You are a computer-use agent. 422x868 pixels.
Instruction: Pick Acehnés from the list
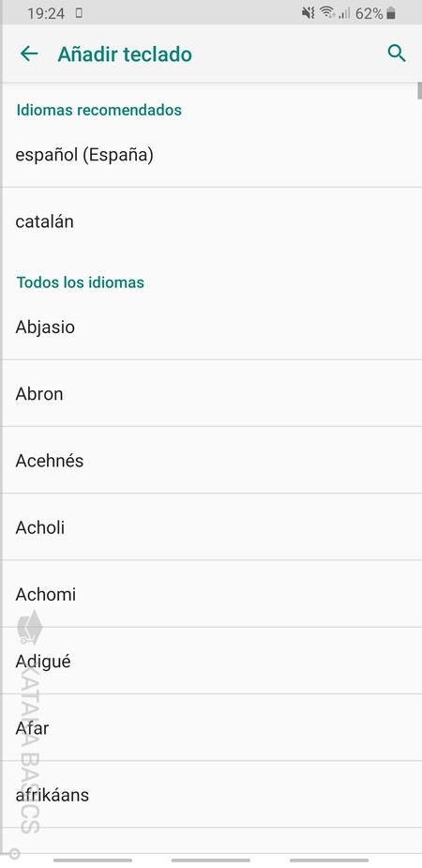(211, 461)
